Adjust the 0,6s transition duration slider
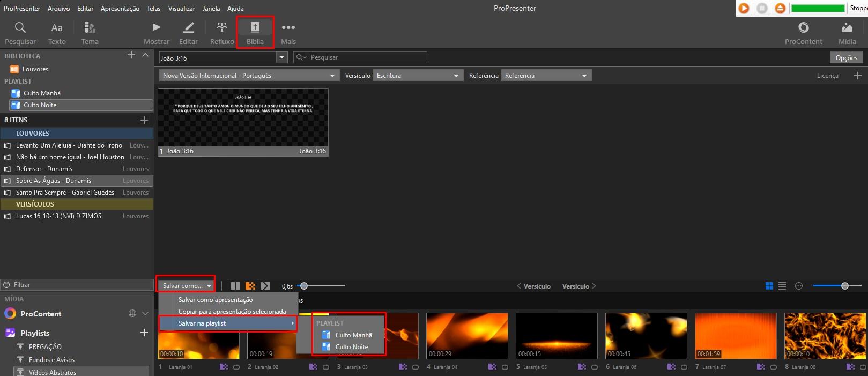 pyautogui.click(x=322, y=286)
